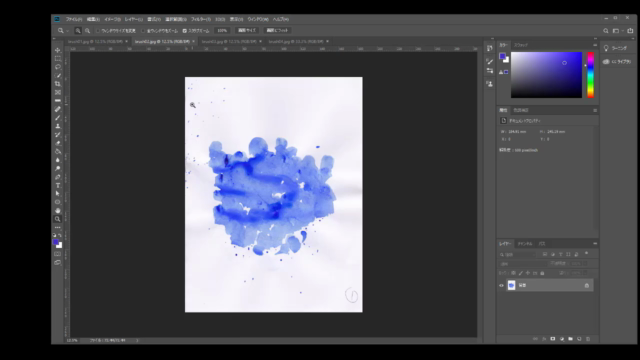Select the Clone Stamp tool

pos(58,126)
